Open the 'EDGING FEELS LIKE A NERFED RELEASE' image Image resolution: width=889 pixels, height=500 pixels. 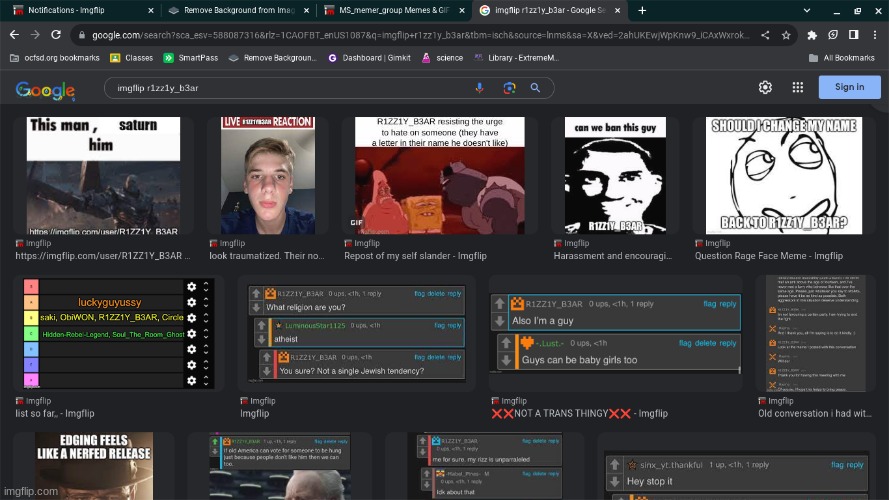pos(94,466)
